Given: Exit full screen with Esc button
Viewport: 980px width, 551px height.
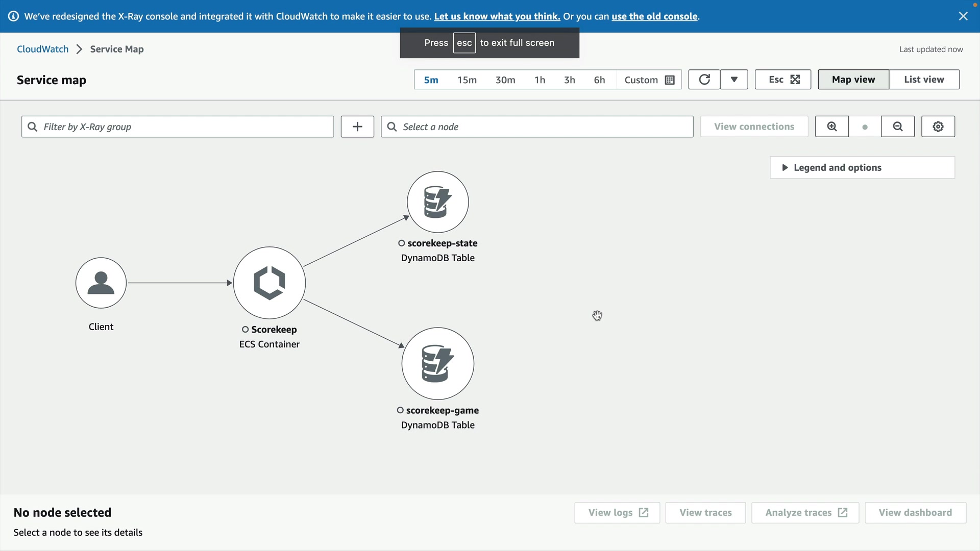Looking at the screenshot, I should (x=783, y=80).
